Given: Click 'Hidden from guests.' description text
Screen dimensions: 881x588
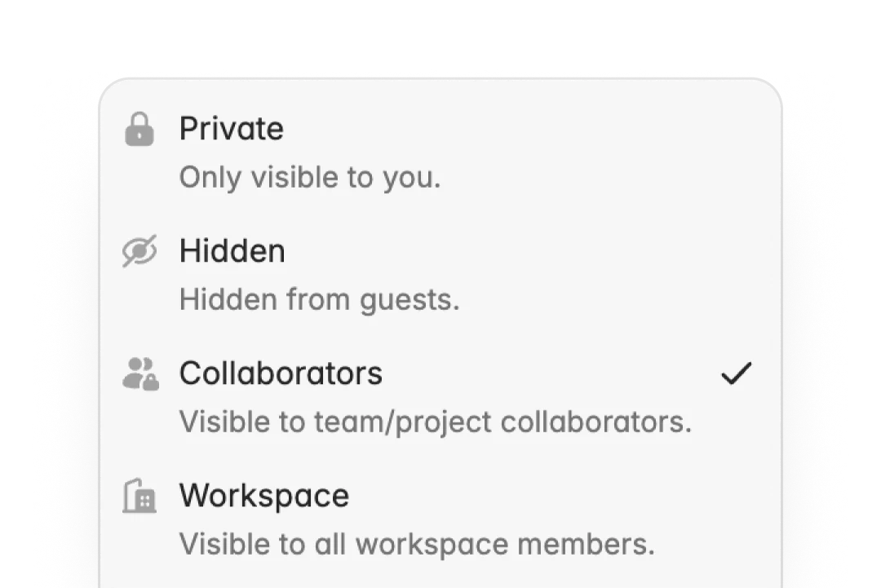Looking at the screenshot, I should [x=320, y=300].
